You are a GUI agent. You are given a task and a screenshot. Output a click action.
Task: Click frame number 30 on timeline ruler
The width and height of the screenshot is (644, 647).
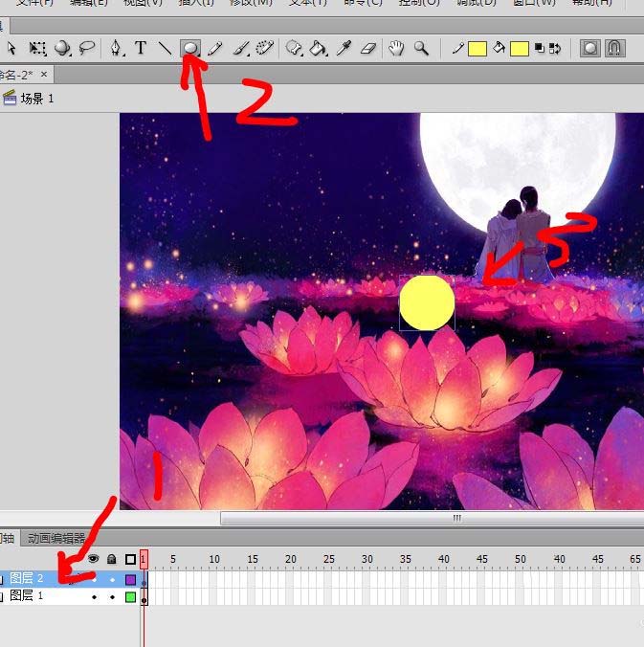click(367, 559)
